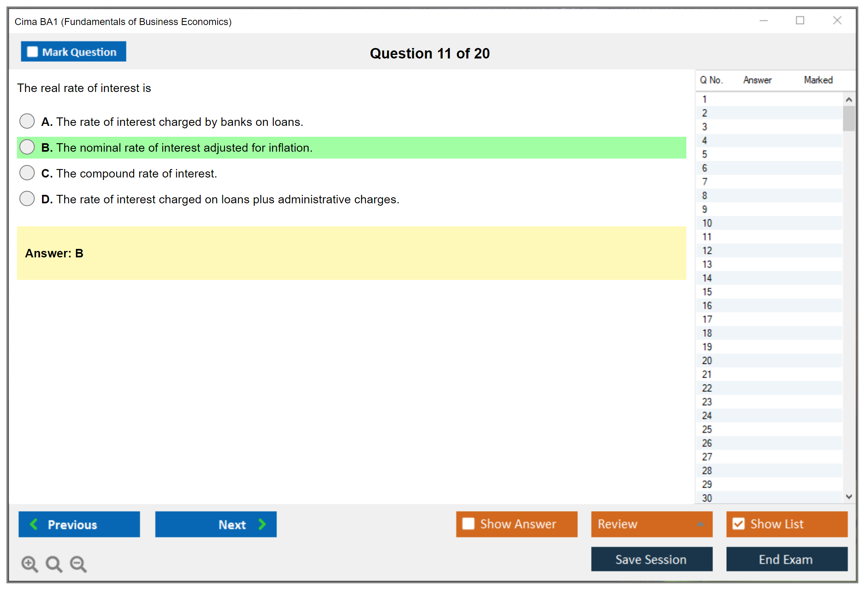
Task: Select radio option C compound rate
Action: 27,173
